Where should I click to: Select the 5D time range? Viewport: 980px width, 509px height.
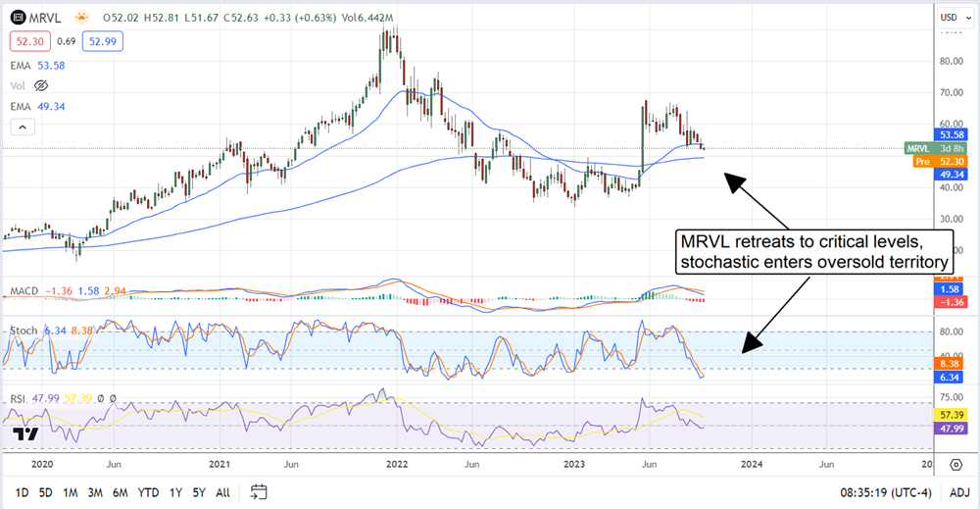46,492
